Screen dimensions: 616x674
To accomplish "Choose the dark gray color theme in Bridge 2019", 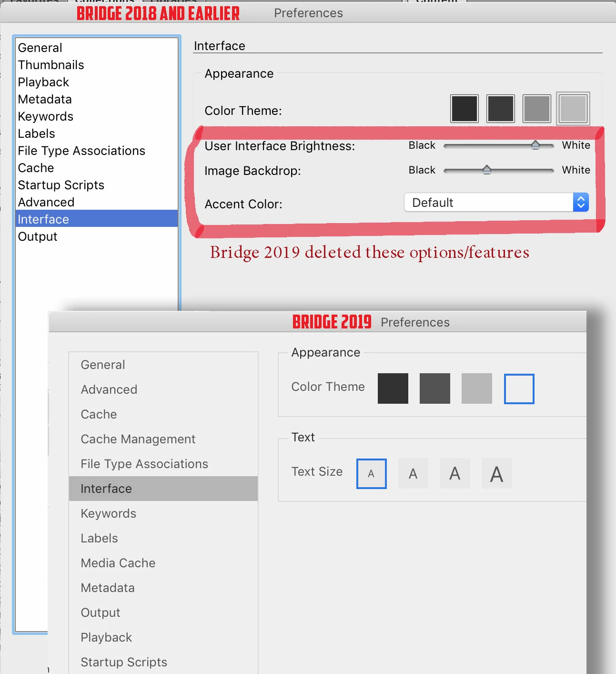I will pos(435,388).
